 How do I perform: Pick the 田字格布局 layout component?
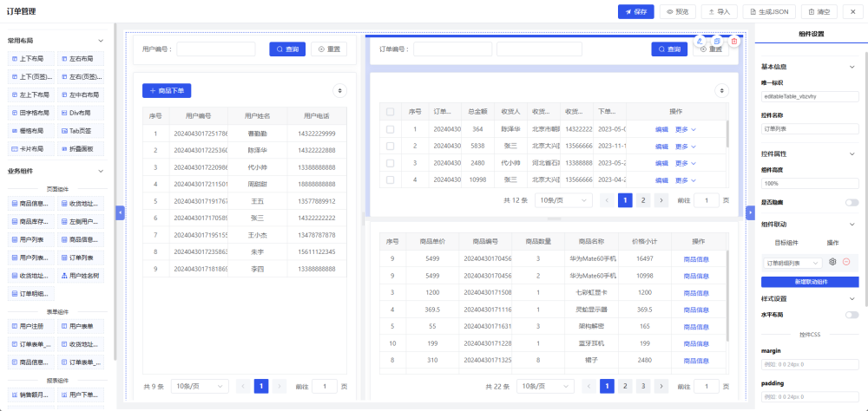point(31,113)
